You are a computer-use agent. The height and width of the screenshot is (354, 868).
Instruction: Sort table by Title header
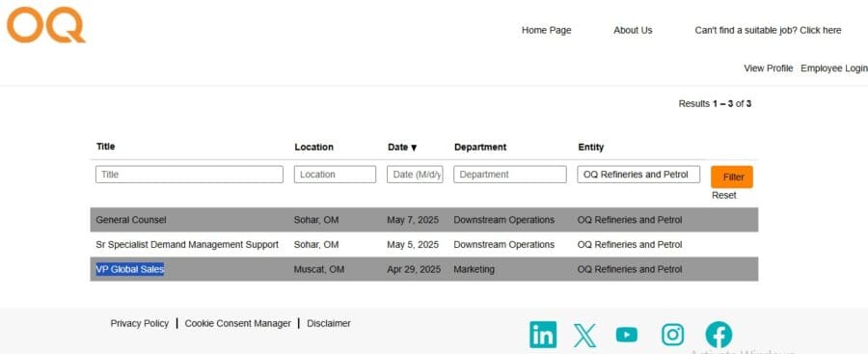point(106,147)
